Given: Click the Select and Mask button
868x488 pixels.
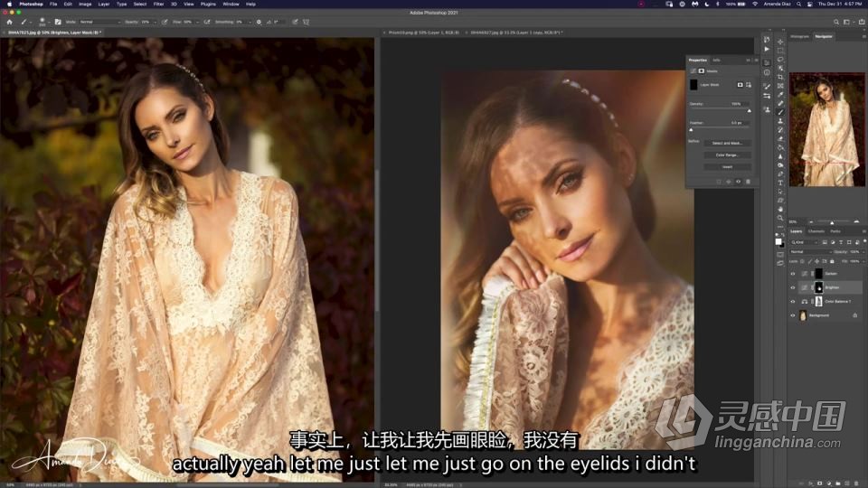Looking at the screenshot, I should 727,143.
